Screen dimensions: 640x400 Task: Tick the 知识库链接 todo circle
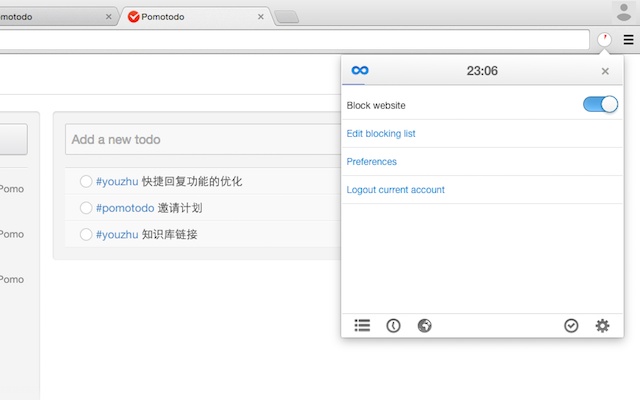click(x=86, y=234)
